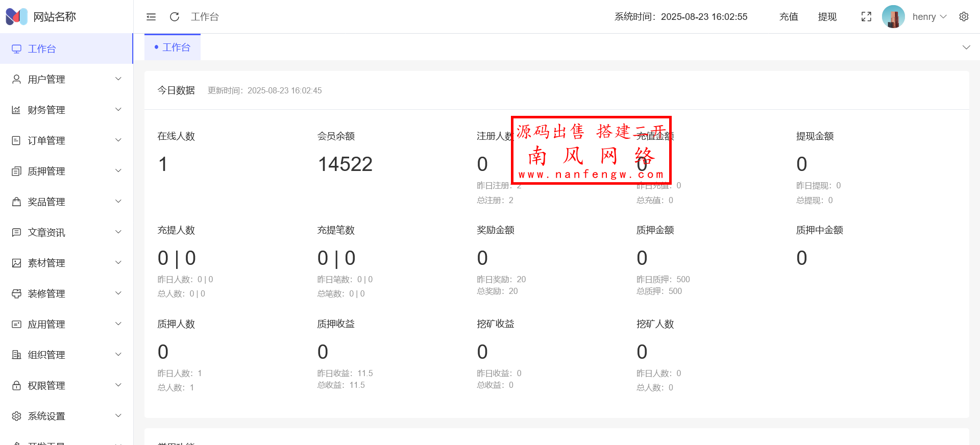Open the henry user dropdown
This screenshot has width=980, height=445.
point(929,17)
